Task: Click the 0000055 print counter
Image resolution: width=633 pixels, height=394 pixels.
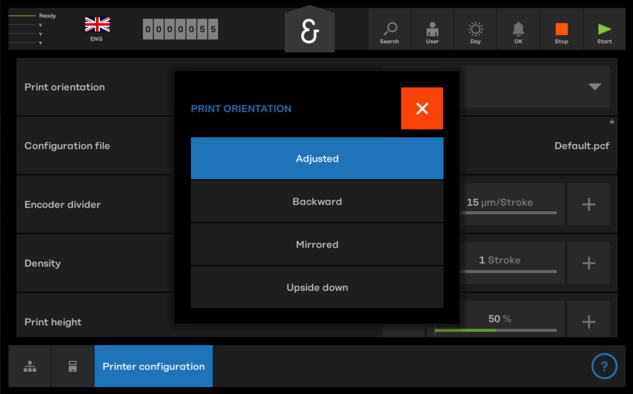Action: coord(180,29)
